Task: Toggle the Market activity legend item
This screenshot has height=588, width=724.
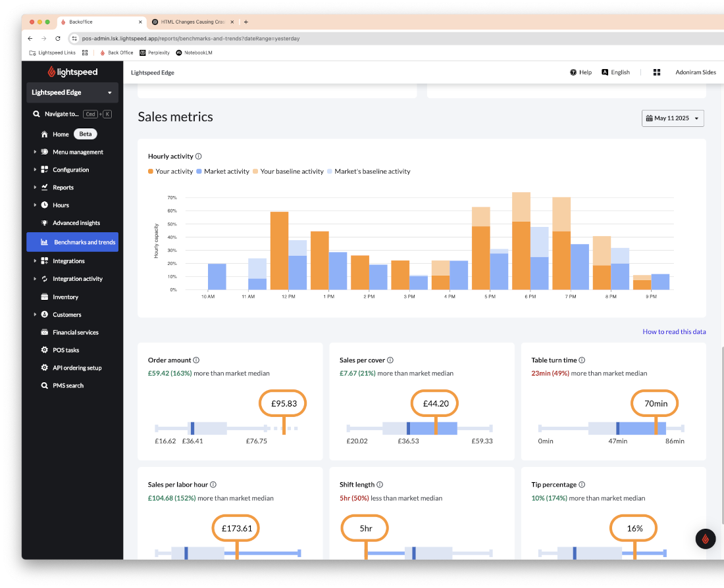Action: click(x=222, y=171)
